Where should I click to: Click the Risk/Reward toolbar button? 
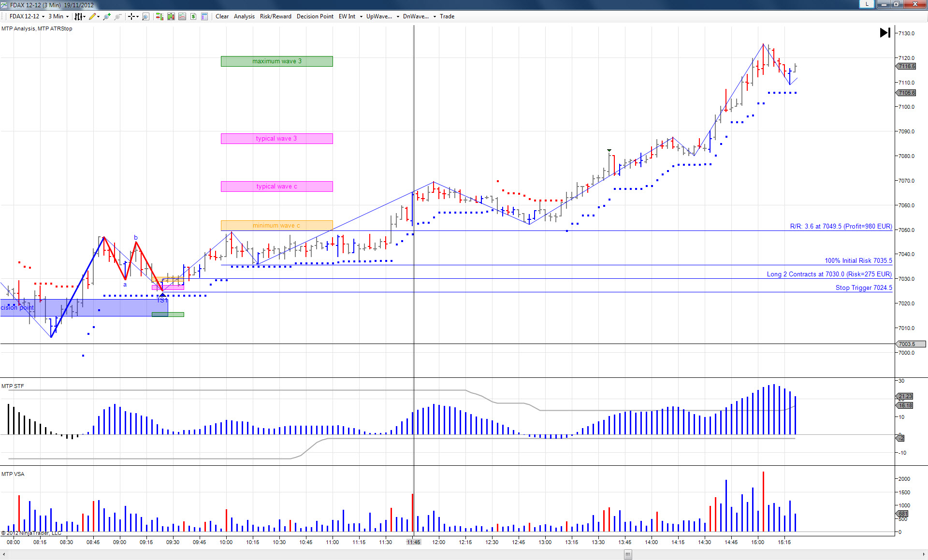click(x=275, y=16)
